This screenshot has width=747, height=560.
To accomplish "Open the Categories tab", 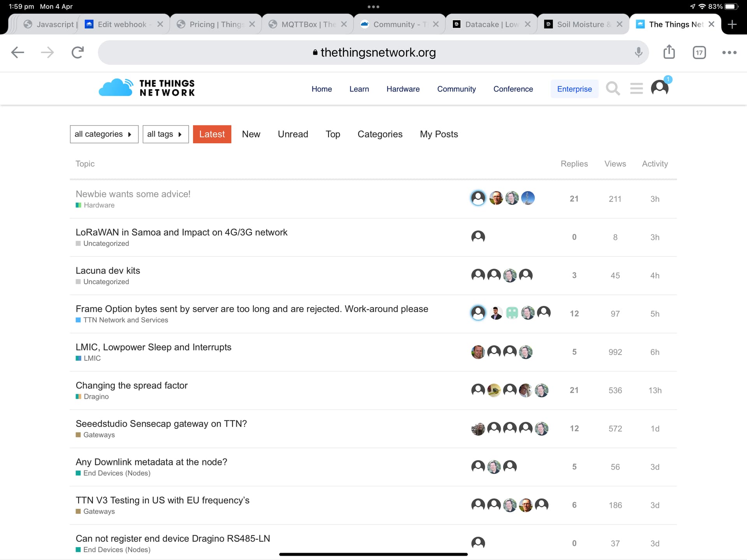I will (380, 134).
